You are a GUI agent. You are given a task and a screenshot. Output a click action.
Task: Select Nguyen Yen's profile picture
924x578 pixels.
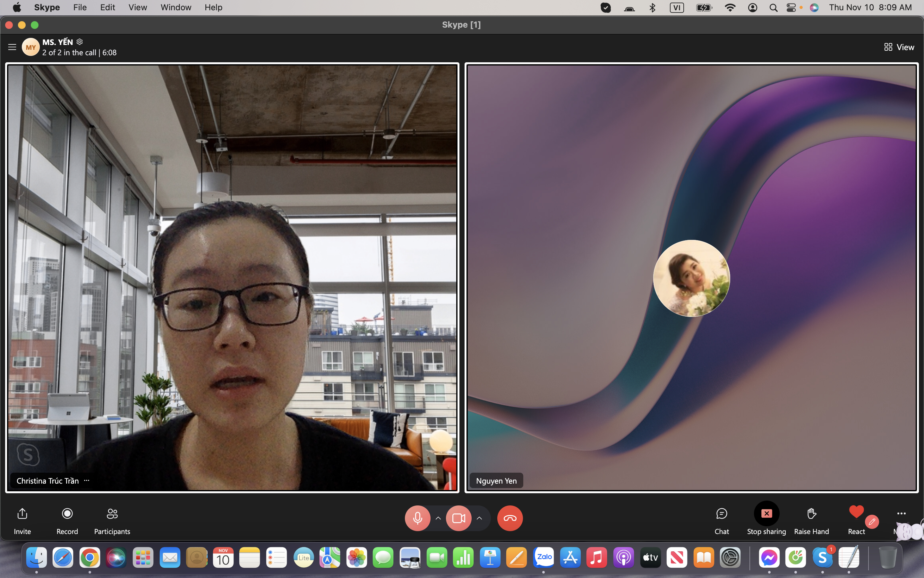coord(691,278)
